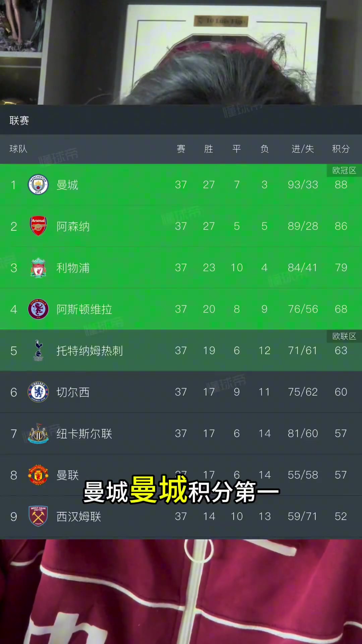Tap the West Ham United crest
Screen dimensions: 362x644
coord(38,516)
